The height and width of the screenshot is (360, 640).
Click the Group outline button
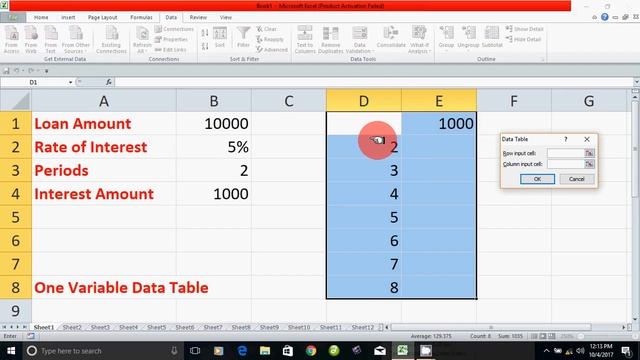pos(446,38)
